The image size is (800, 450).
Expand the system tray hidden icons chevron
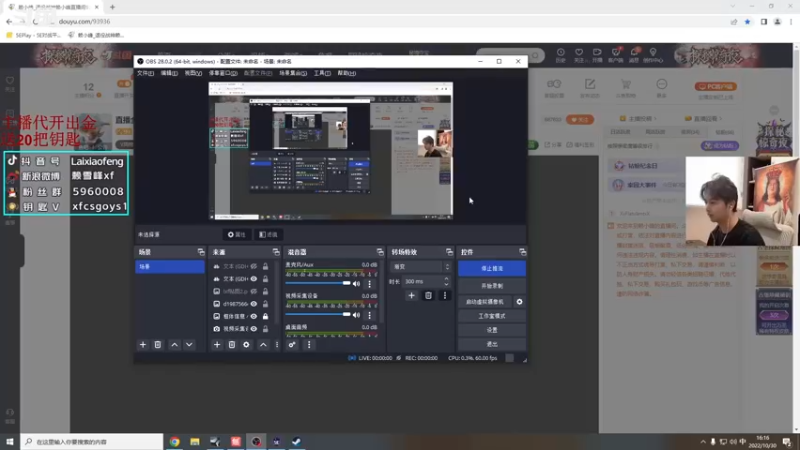point(703,442)
